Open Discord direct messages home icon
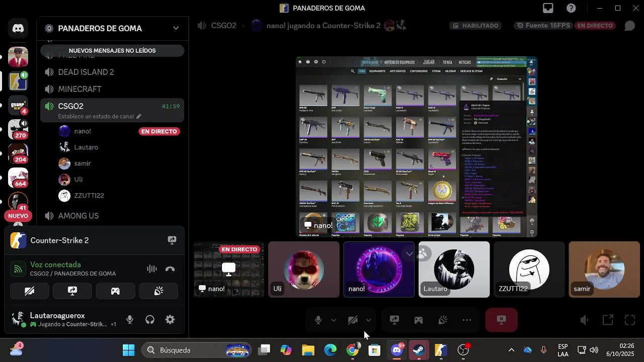Image resolution: width=644 pixels, height=362 pixels. [18, 29]
